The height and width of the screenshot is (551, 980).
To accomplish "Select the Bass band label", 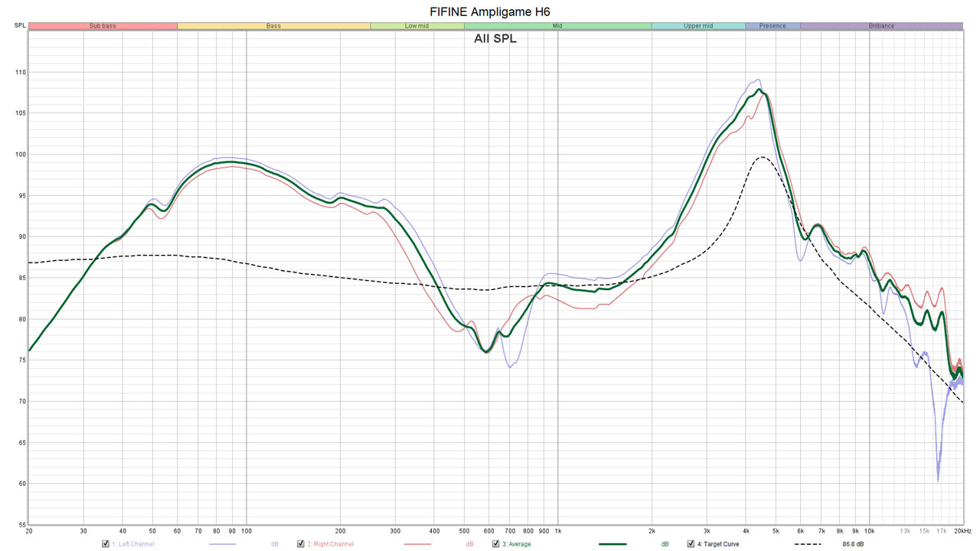I will 273,26.
